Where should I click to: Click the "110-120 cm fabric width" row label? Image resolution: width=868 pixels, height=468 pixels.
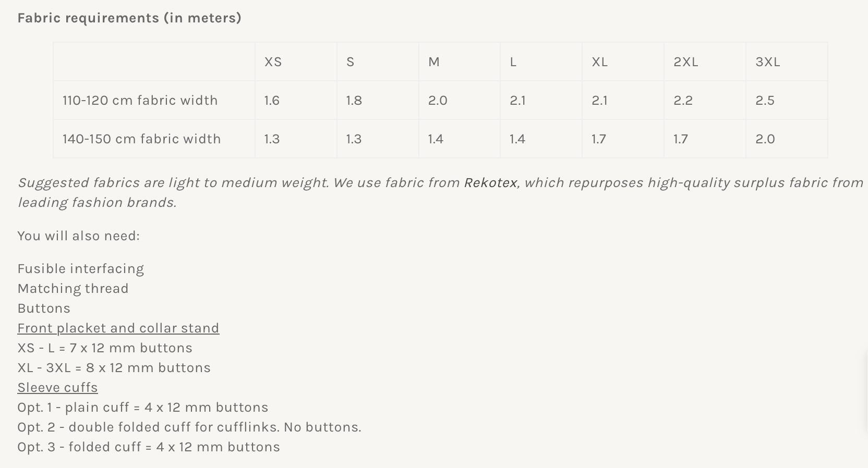pos(140,101)
